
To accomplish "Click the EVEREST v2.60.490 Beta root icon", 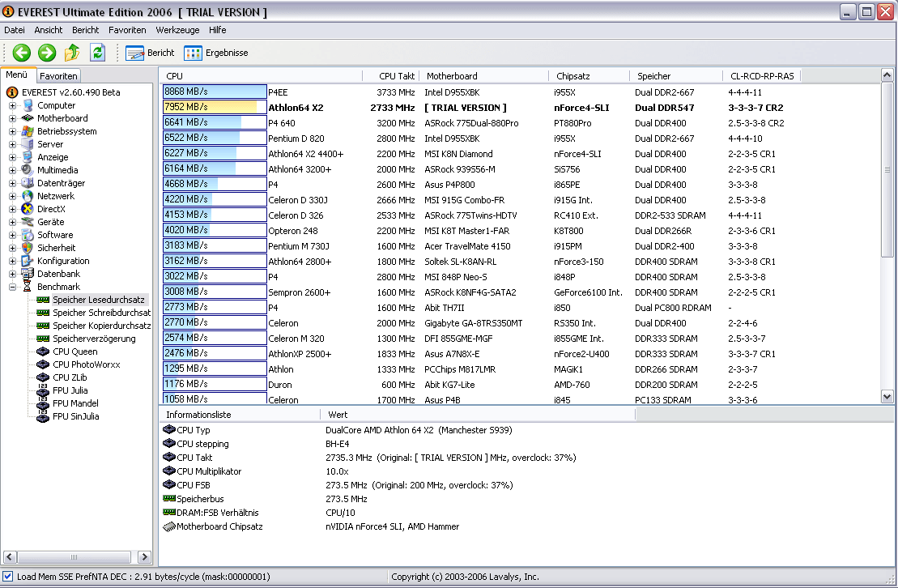I will (x=12, y=92).
